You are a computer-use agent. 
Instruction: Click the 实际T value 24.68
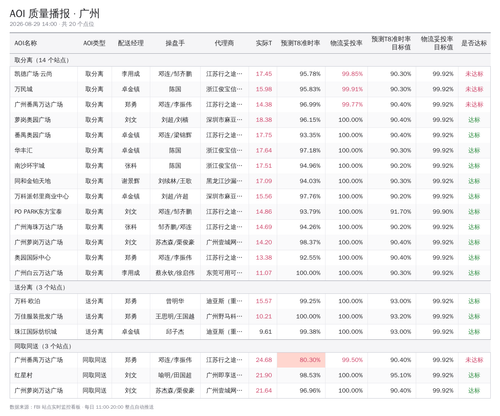(x=264, y=360)
